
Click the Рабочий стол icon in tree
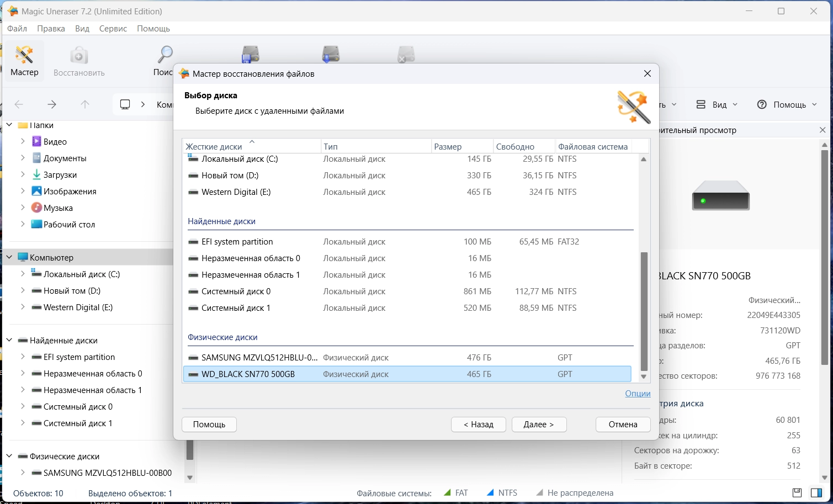click(36, 224)
